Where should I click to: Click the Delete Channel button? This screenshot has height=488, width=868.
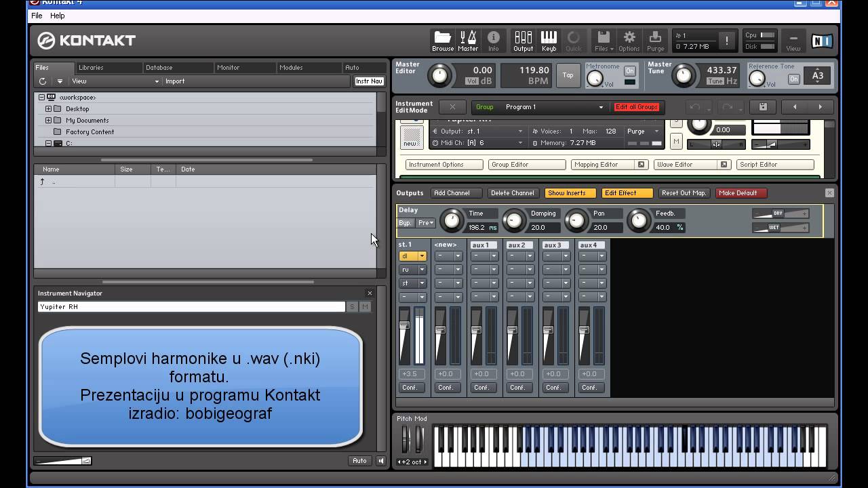click(513, 193)
